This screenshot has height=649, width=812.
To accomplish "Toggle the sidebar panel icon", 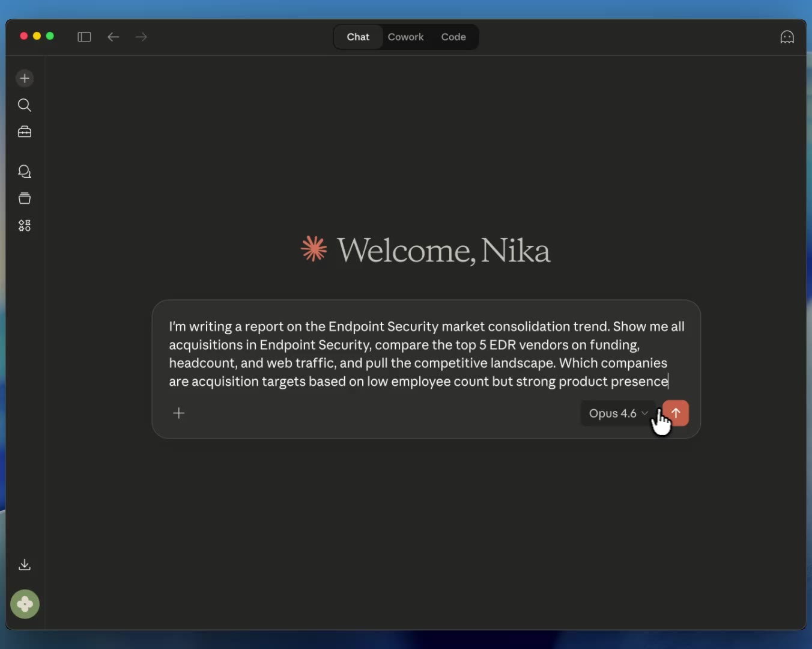I will pyautogui.click(x=84, y=37).
